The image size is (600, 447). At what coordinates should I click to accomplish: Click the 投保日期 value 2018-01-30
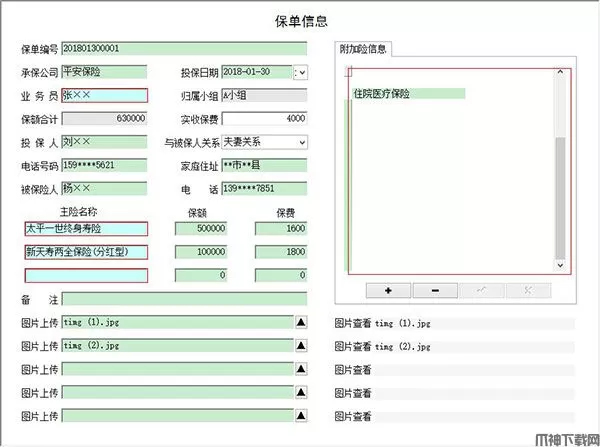pos(257,72)
